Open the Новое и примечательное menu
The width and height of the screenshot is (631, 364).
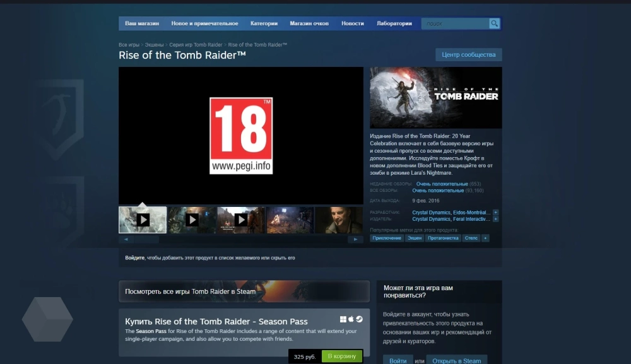click(204, 23)
